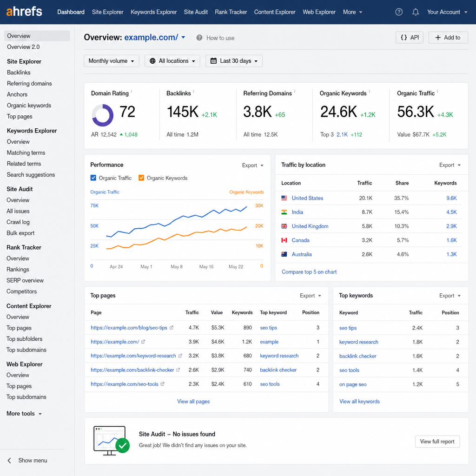Click the India flag icon
This screenshot has height=476, width=476.
tap(284, 212)
